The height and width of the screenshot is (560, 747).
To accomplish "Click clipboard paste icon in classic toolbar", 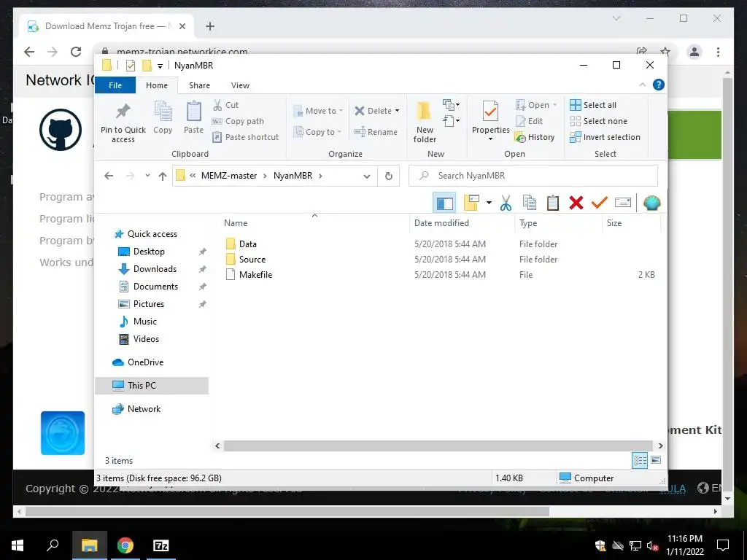I will coord(553,203).
